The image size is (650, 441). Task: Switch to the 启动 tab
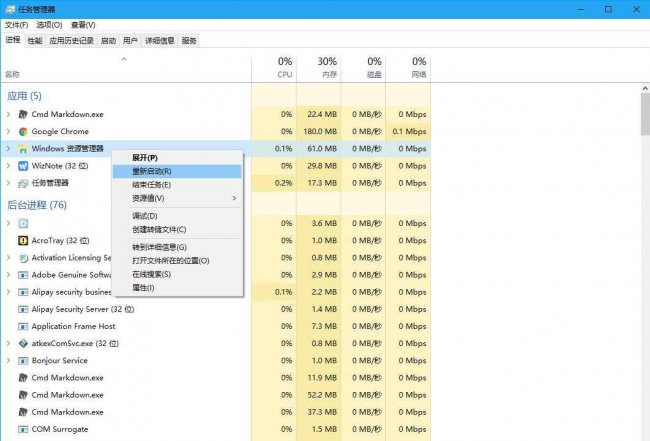coord(109,41)
